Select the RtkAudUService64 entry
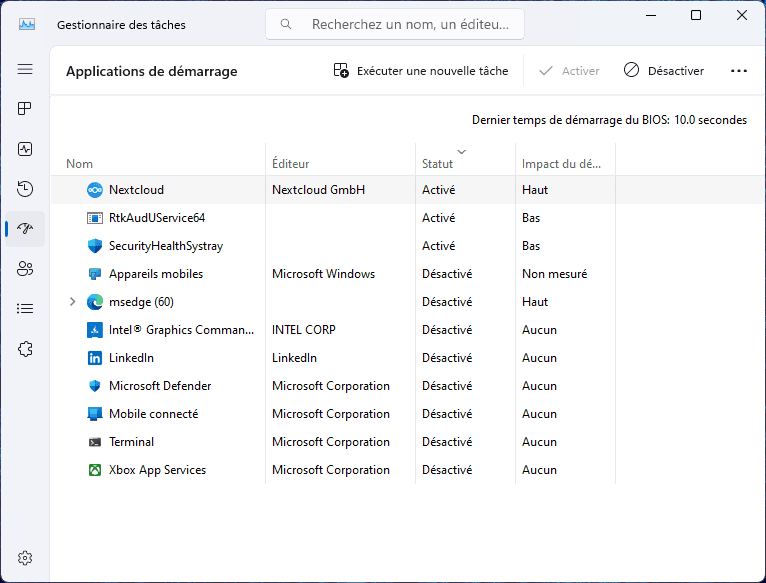This screenshot has height=583, width=766. pyautogui.click(x=157, y=218)
